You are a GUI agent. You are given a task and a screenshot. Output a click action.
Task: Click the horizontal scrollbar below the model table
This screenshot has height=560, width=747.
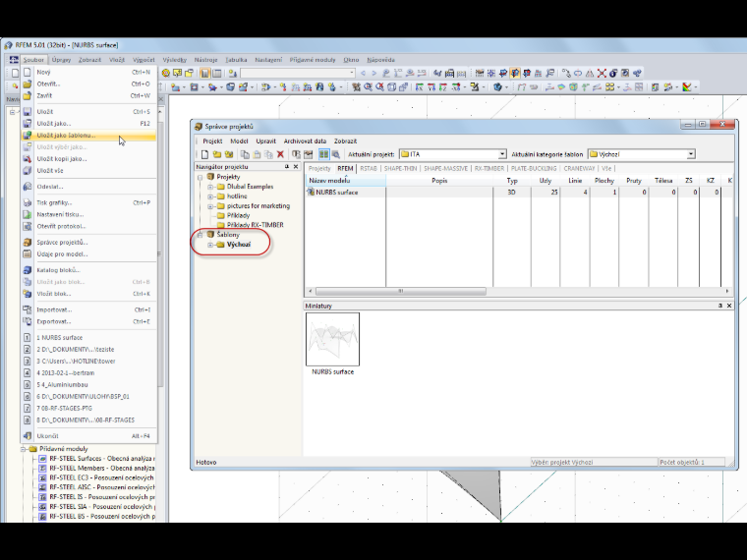click(x=401, y=291)
